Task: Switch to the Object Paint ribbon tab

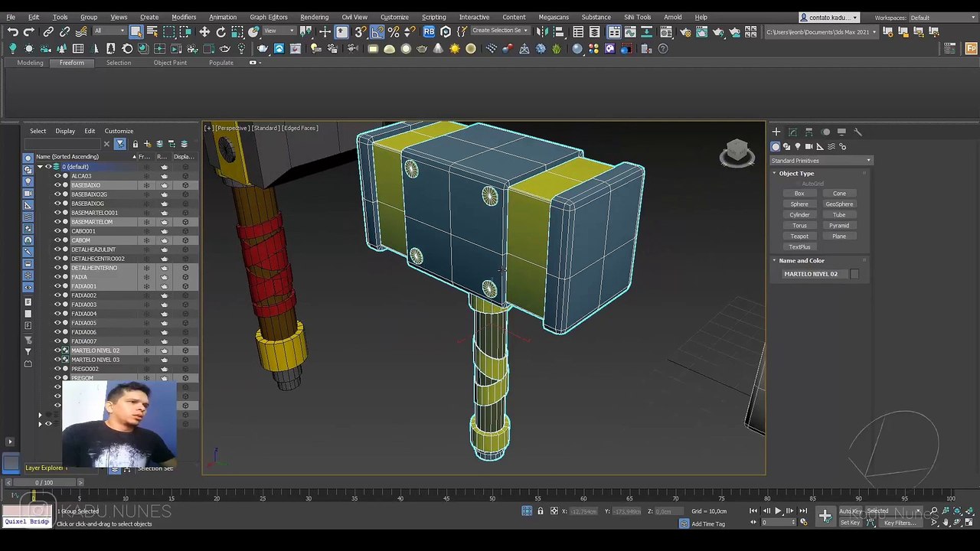Action: (x=170, y=63)
